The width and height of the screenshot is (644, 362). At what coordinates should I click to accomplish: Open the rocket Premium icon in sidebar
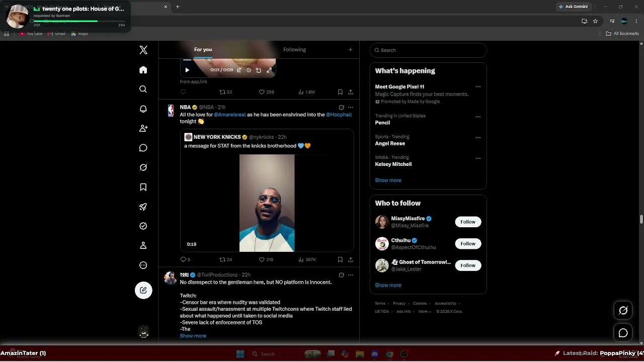point(143,207)
